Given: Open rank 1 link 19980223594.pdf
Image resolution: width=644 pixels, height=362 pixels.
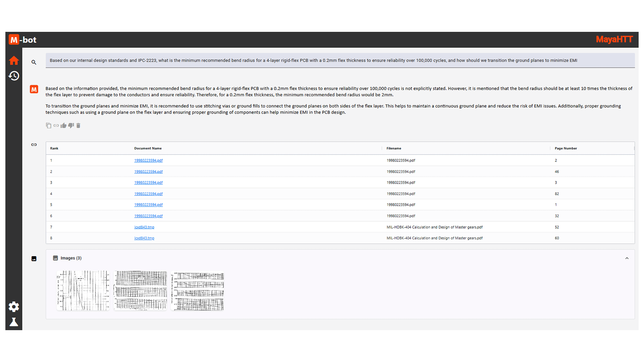Looking at the screenshot, I should (148, 160).
